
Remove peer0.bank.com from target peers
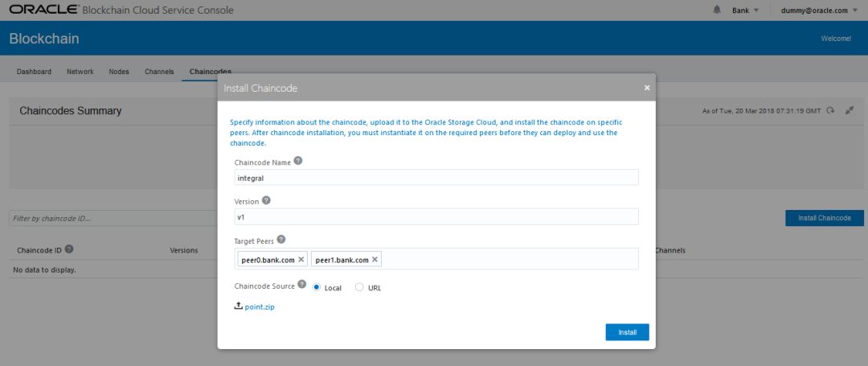301,259
